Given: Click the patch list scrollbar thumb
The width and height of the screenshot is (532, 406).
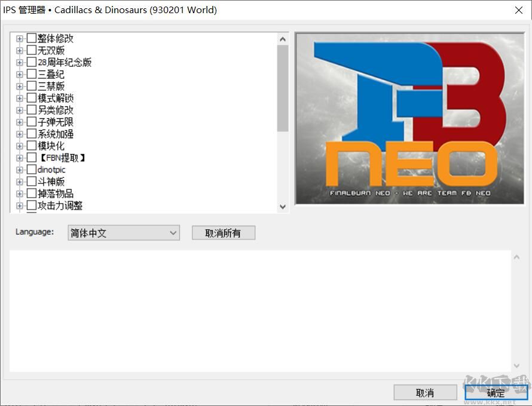Looking at the screenshot, I should (283, 88).
